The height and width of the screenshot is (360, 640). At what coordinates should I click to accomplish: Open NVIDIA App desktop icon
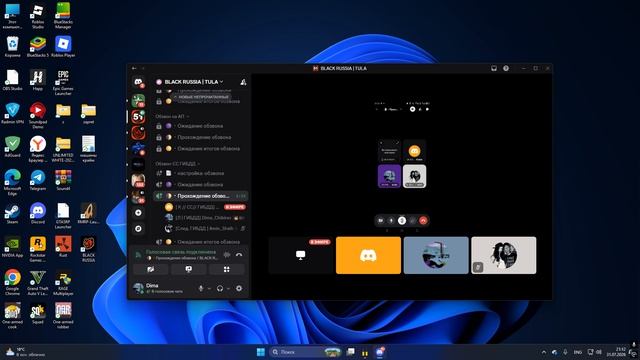12,247
